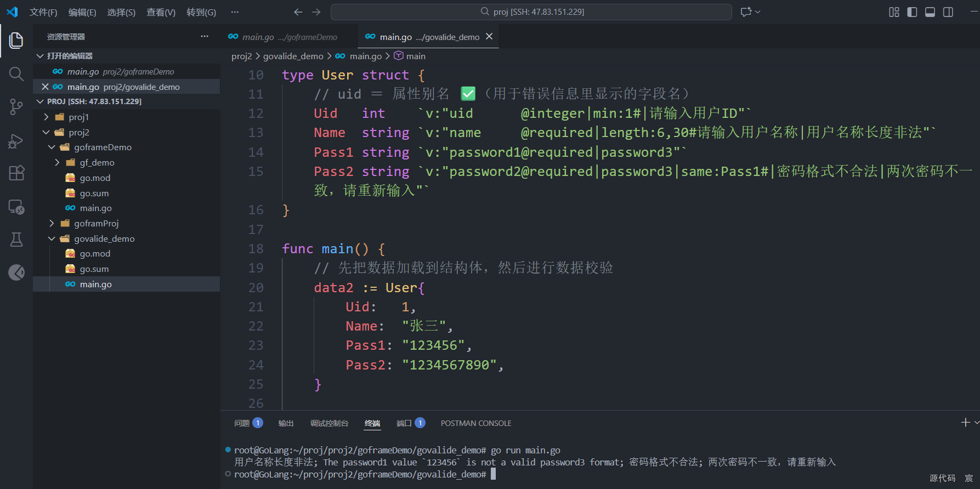Image resolution: width=980 pixels, height=489 pixels.
Task: Collapse the proj2 folder
Action: click(x=126, y=132)
